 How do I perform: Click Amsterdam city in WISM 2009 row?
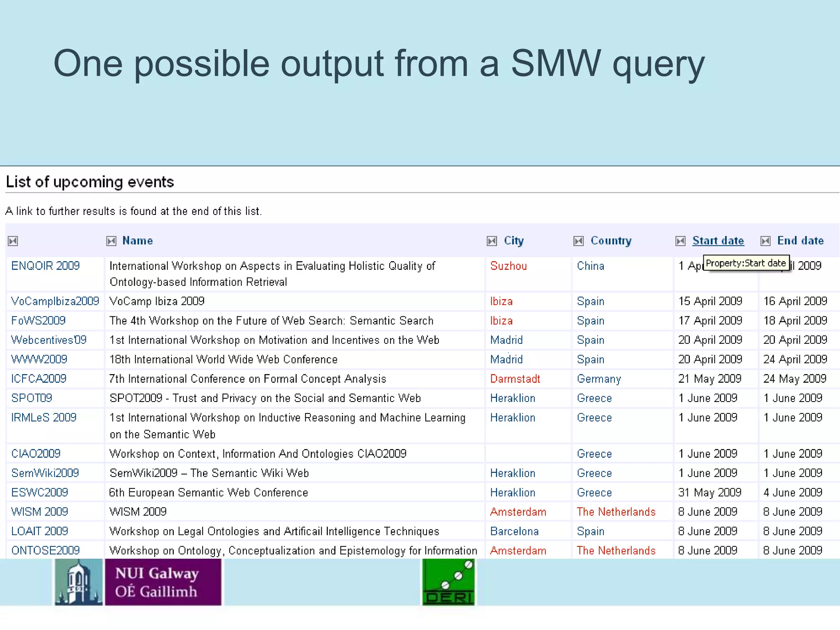(x=518, y=512)
